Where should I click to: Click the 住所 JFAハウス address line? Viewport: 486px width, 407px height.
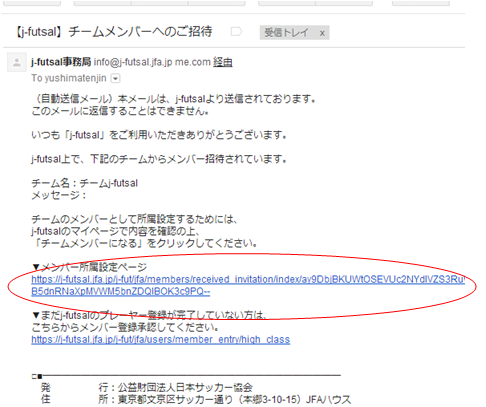[196, 399]
